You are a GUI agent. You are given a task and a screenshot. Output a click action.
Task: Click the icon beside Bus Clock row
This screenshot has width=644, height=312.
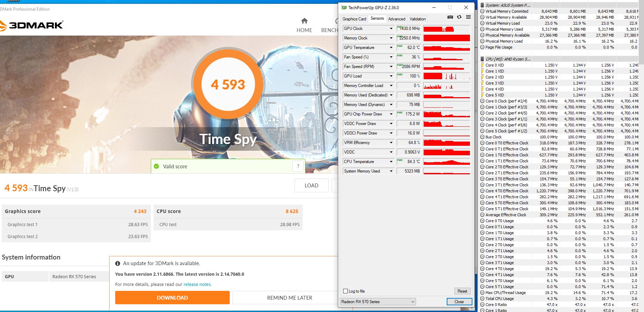point(482,137)
